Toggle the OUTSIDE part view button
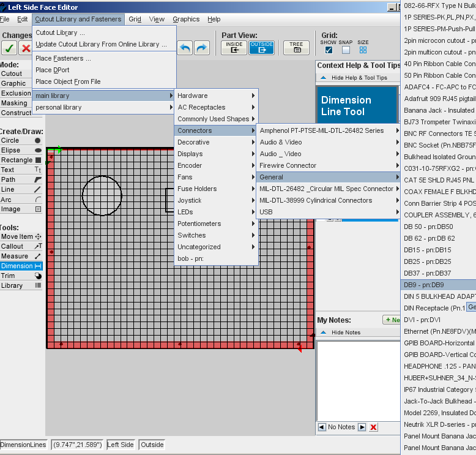476x455 pixels. tap(261, 48)
